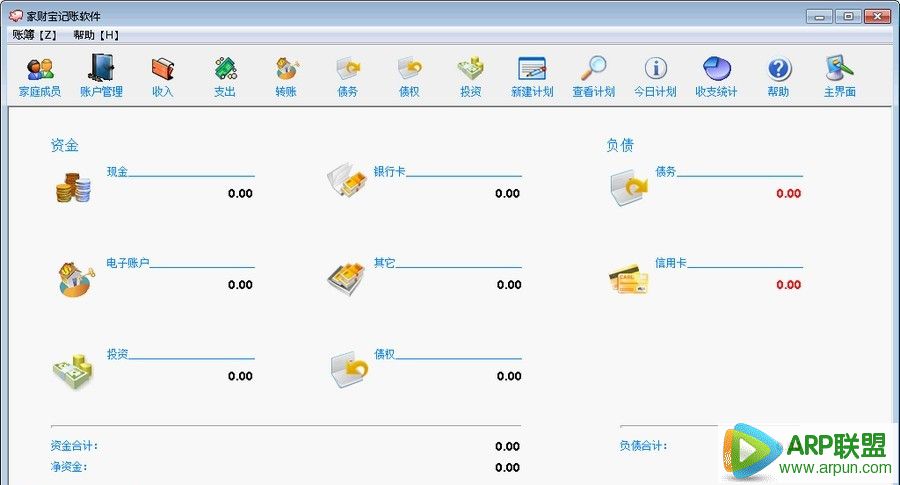Click the 电子账户 house icon

[76, 280]
